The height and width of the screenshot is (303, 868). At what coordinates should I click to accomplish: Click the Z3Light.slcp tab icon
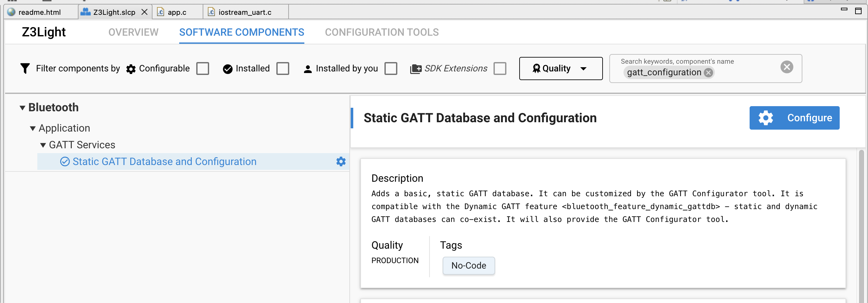(86, 12)
